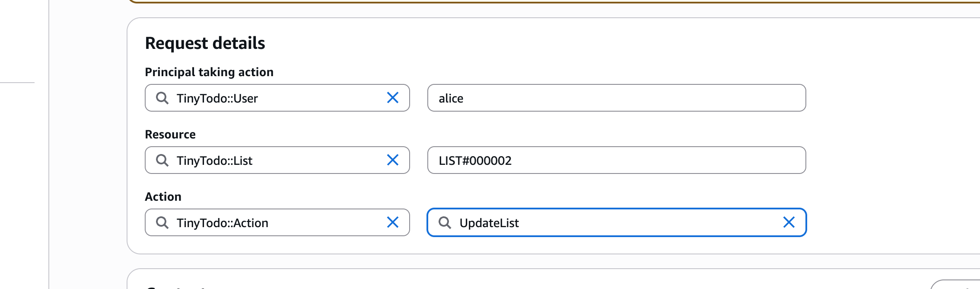Image resolution: width=980 pixels, height=289 pixels.
Task: Clear the UpdateList action selection
Action: 789,222
